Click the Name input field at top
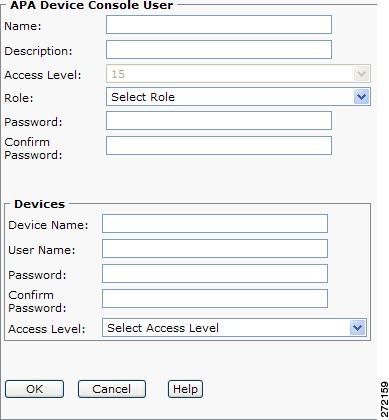The width and height of the screenshot is (389, 420). [x=219, y=25]
